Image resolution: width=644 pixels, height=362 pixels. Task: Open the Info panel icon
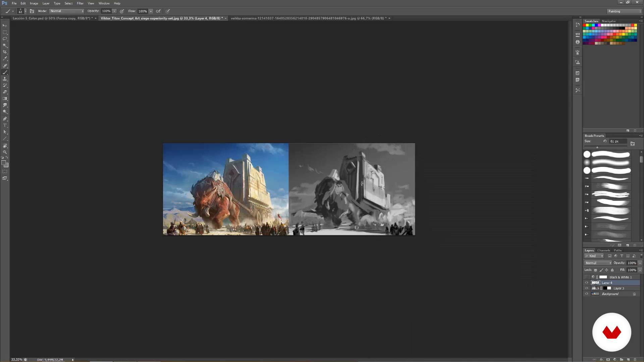(578, 42)
